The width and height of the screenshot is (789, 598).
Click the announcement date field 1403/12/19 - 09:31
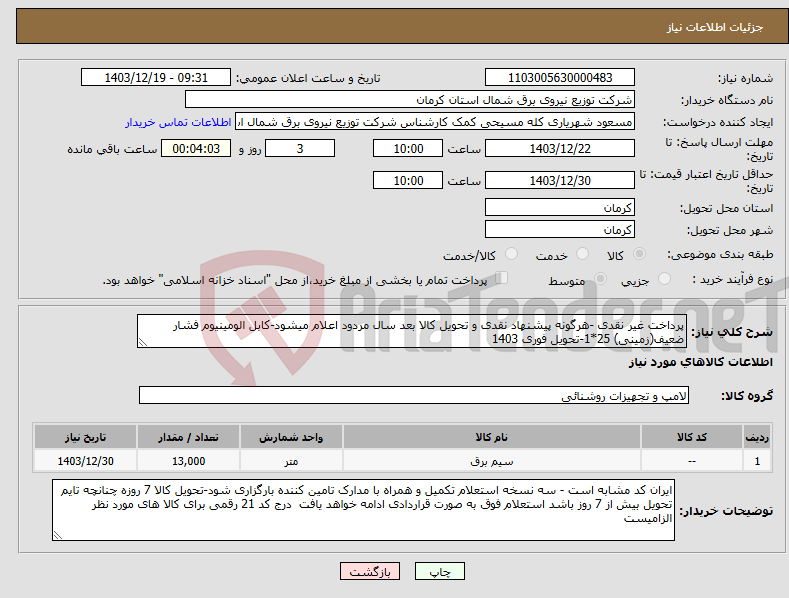point(155,78)
